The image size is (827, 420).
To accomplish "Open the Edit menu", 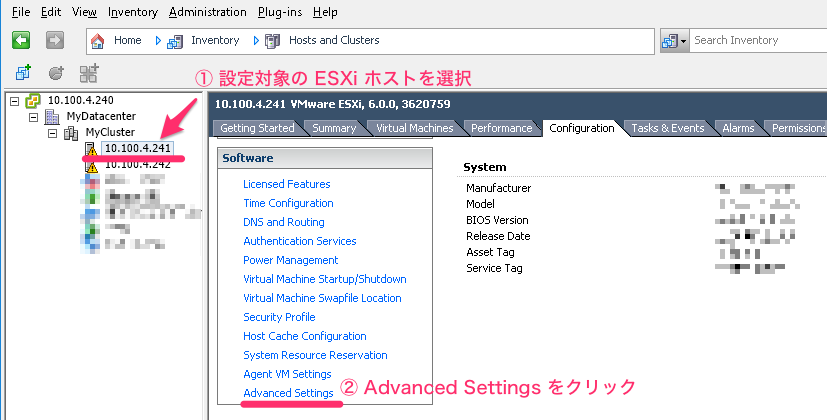I will coord(51,12).
